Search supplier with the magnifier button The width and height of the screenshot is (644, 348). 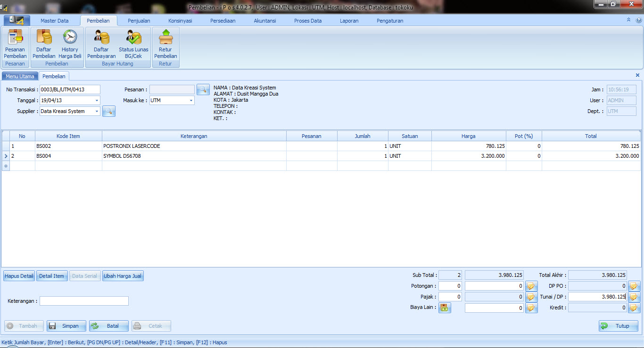click(x=109, y=111)
